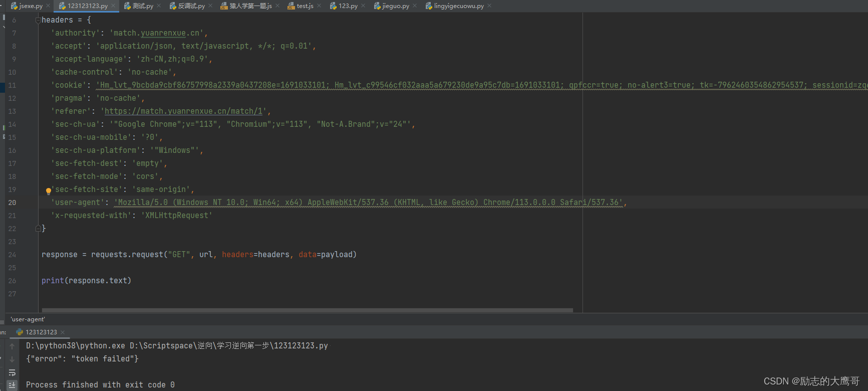Click gutter line number 24
This screenshot has height=391, width=868.
pyautogui.click(x=12, y=255)
